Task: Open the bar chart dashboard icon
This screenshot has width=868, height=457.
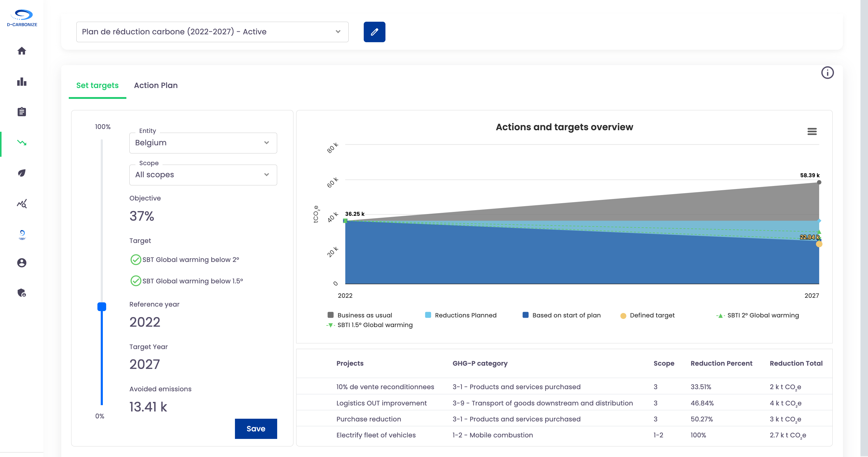Action: pyautogui.click(x=22, y=82)
